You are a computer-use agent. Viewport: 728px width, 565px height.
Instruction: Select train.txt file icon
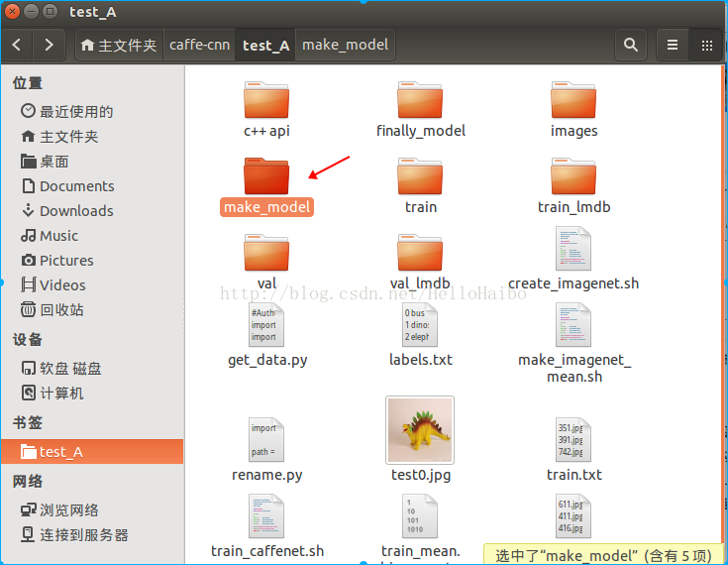[x=573, y=439]
